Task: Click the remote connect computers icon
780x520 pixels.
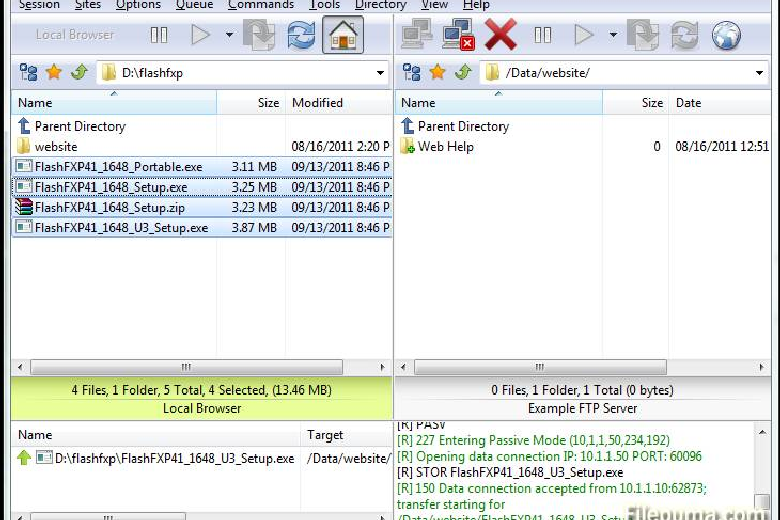Action: tap(417, 35)
